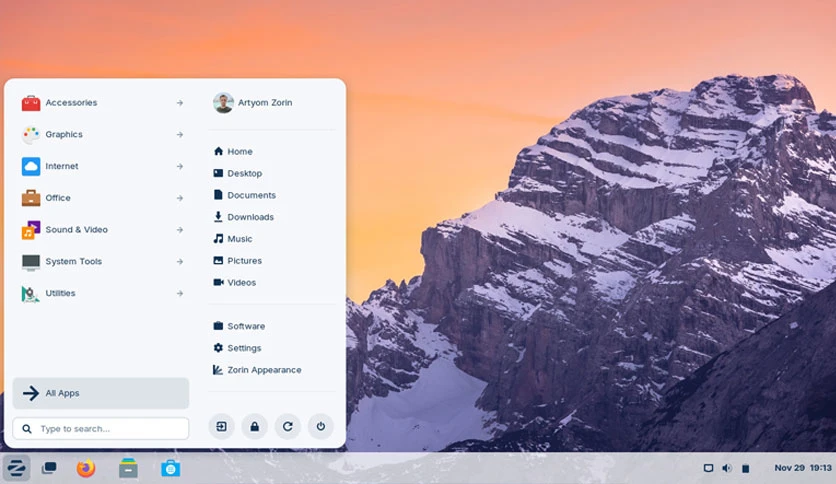Click the All Apps arrow icon
The width and height of the screenshot is (836, 484).
point(31,393)
